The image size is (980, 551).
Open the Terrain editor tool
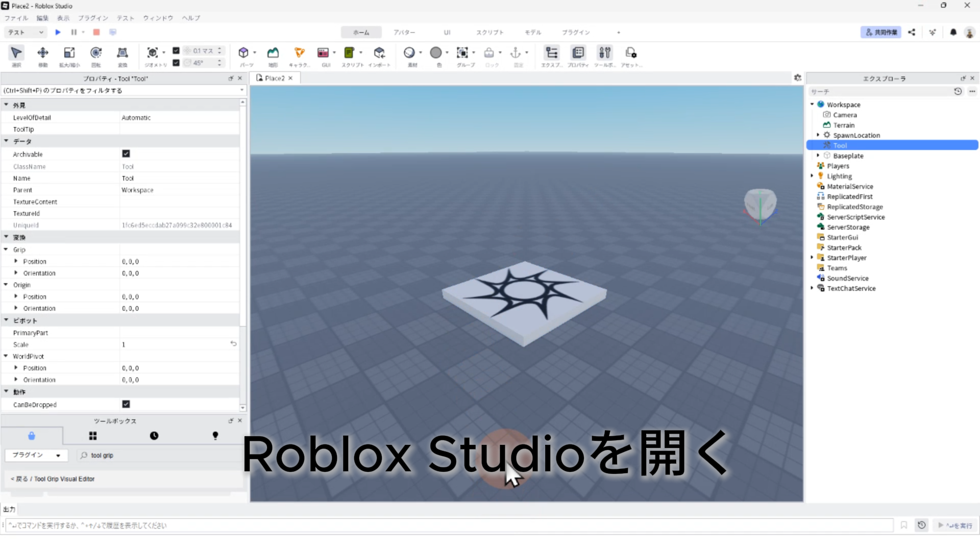tap(273, 53)
